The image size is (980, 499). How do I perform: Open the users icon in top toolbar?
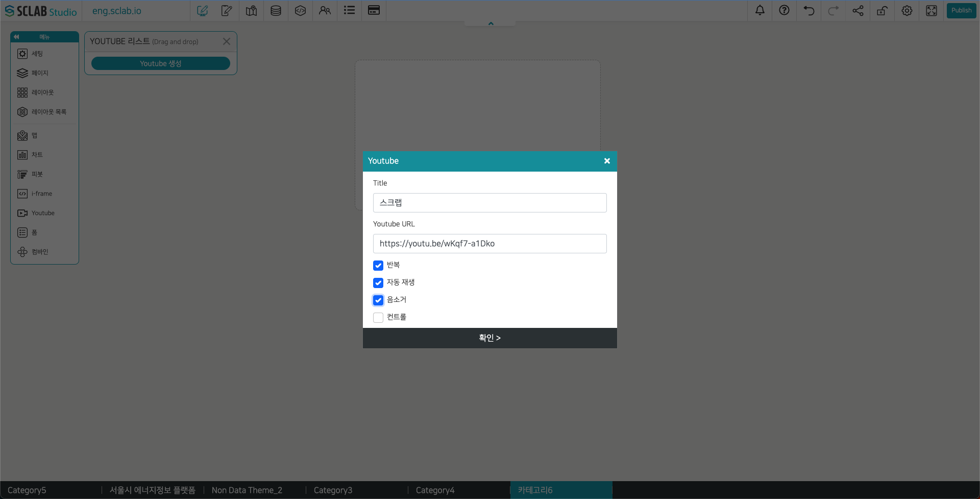coord(325,11)
